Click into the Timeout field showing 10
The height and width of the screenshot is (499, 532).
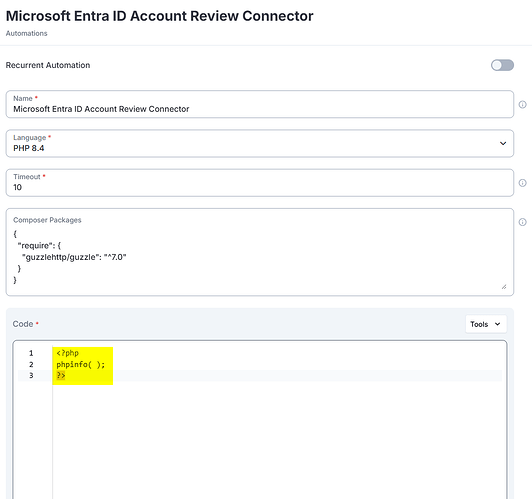[x=260, y=183]
